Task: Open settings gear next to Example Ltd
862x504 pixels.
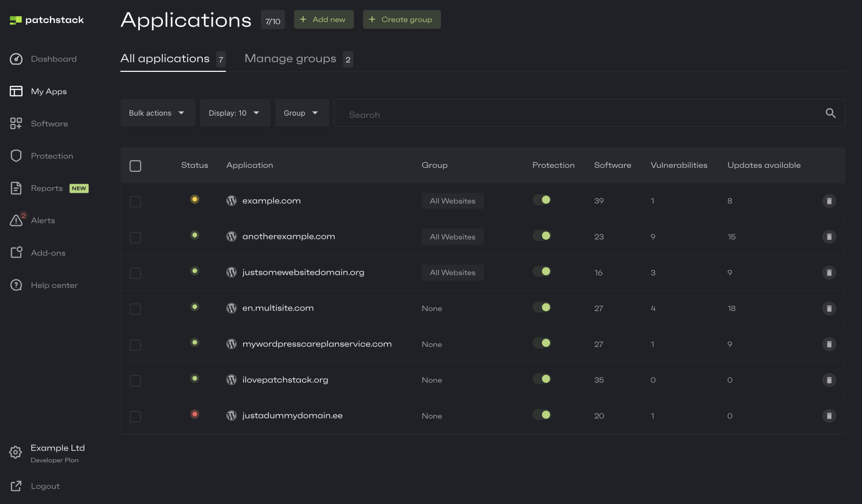Action: click(x=16, y=452)
